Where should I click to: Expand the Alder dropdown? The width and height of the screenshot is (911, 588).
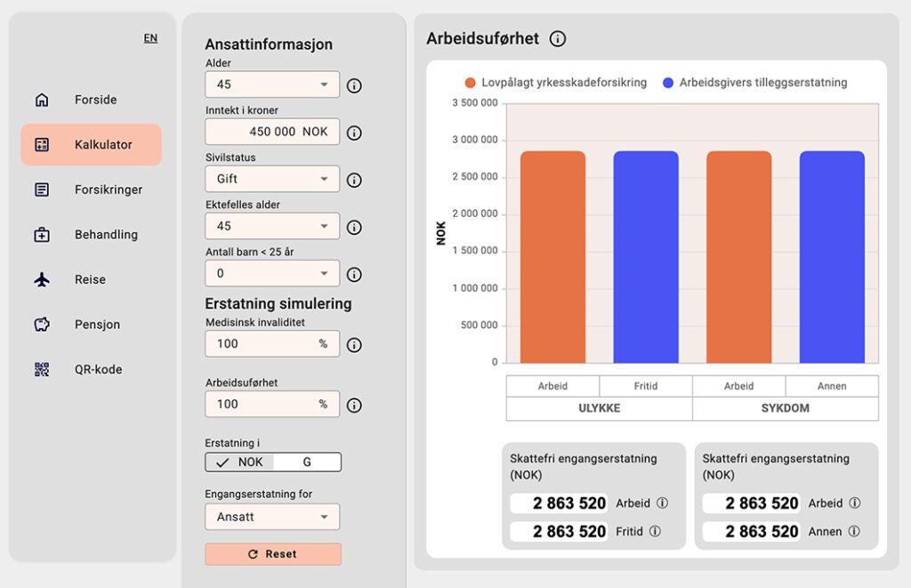[x=272, y=85]
